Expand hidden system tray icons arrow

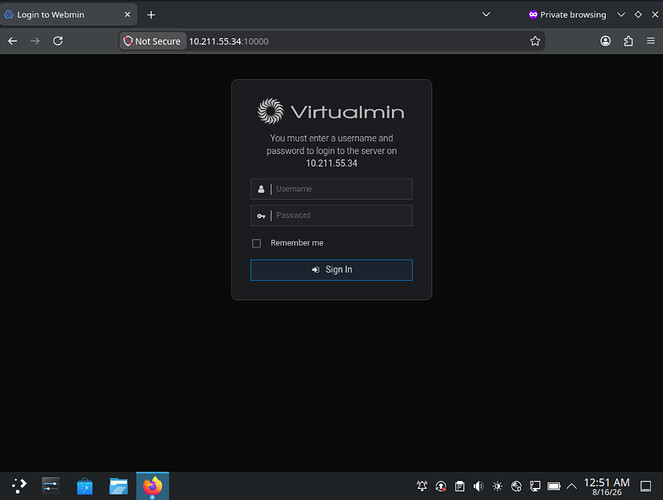click(x=572, y=486)
